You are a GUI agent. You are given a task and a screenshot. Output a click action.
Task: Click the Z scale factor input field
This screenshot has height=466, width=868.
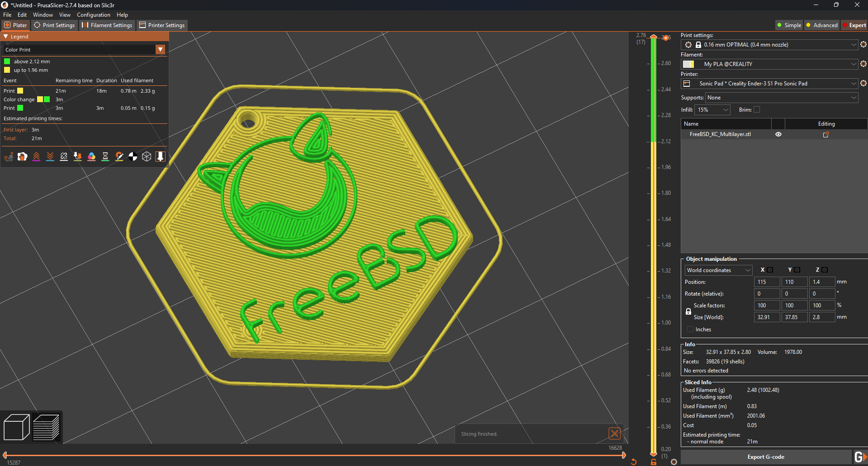[822, 305]
